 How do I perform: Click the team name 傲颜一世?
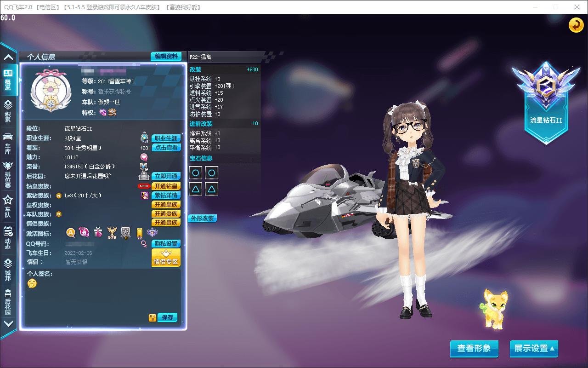click(x=109, y=102)
